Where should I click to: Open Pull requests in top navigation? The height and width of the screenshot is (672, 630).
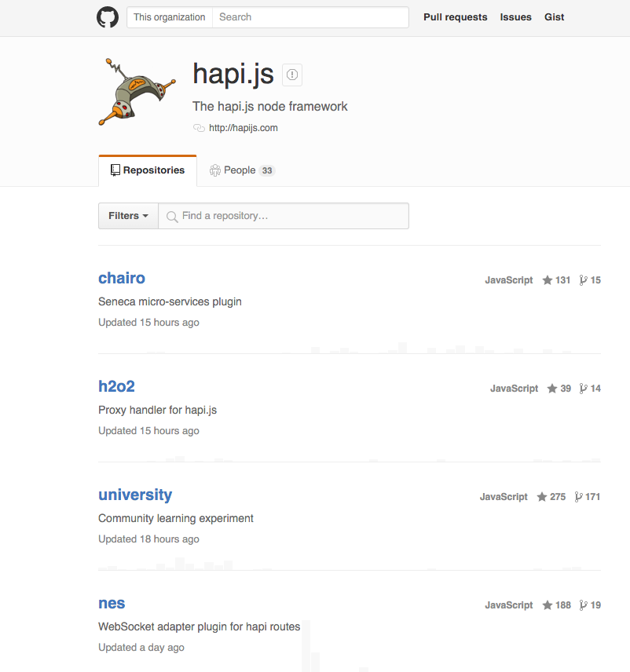click(x=455, y=17)
